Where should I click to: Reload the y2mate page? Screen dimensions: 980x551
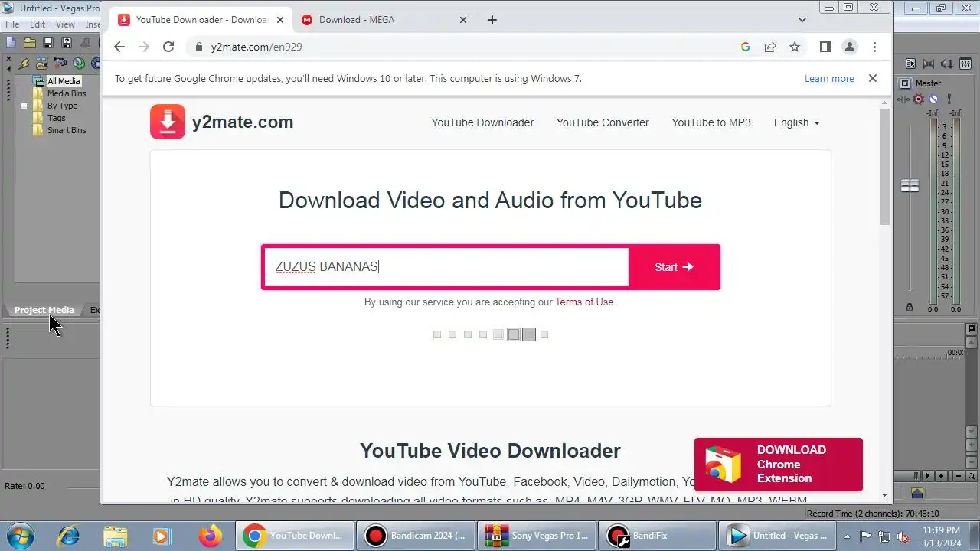click(168, 47)
